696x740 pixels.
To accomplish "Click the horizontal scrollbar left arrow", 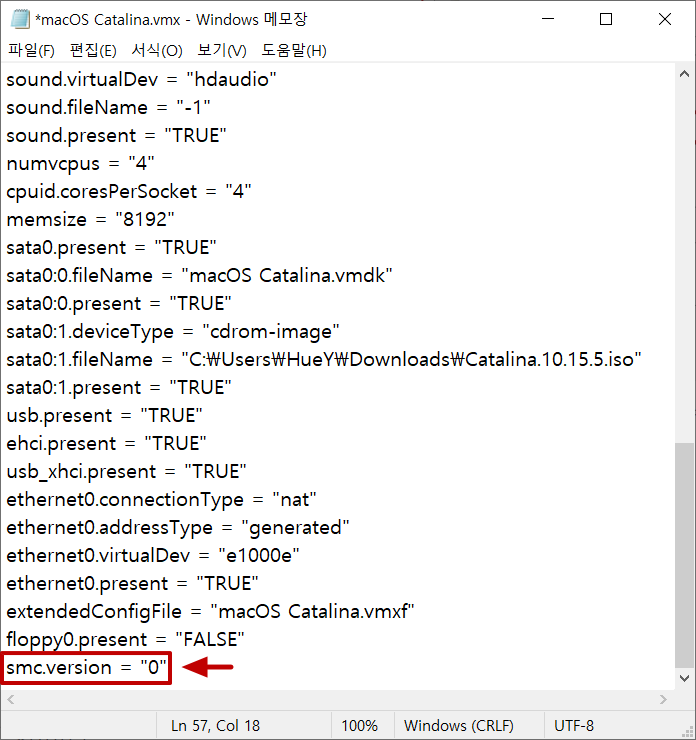I will [x=11, y=699].
